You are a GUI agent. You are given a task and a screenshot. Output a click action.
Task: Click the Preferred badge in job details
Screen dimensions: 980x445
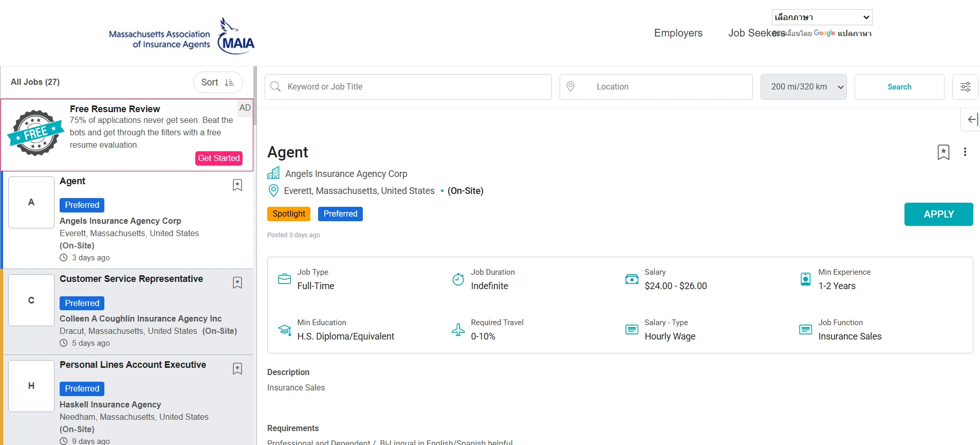pyautogui.click(x=340, y=214)
